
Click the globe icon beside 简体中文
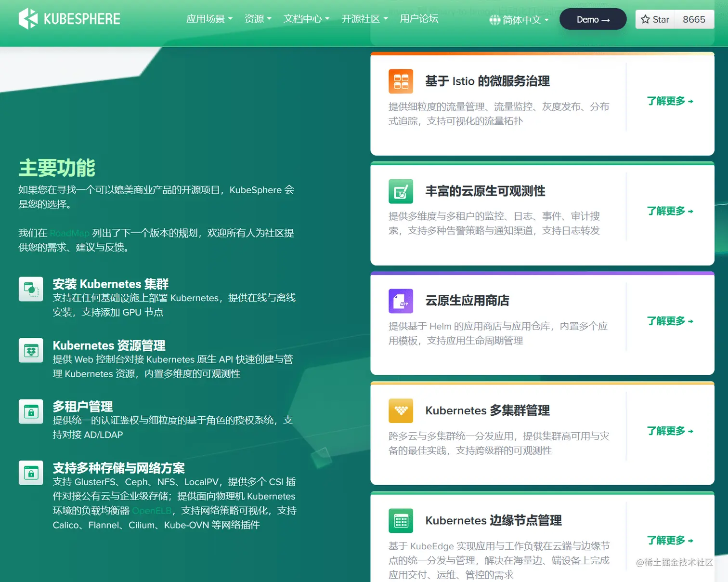(494, 20)
